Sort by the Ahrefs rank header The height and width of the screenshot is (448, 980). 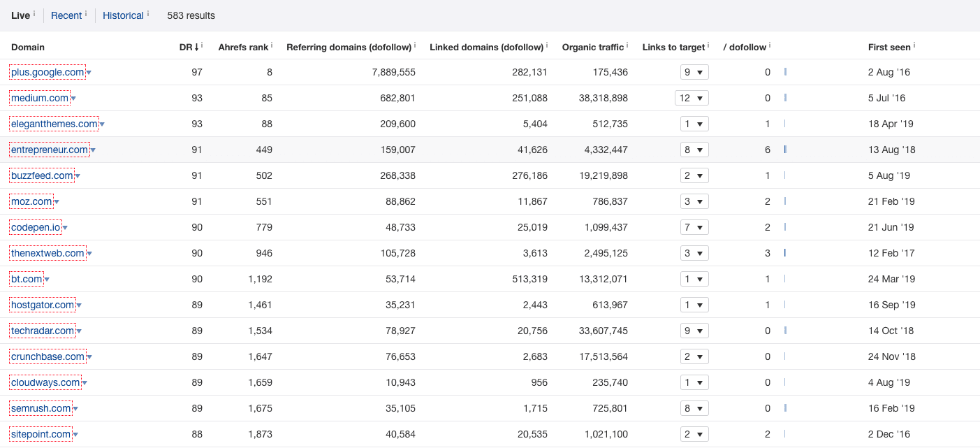click(243, 48)
